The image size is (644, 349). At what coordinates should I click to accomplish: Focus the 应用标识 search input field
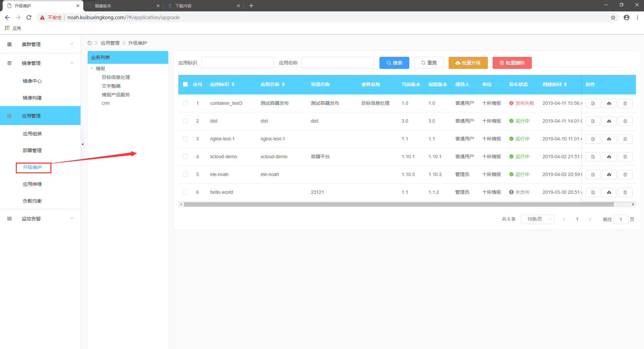(237, 63)
